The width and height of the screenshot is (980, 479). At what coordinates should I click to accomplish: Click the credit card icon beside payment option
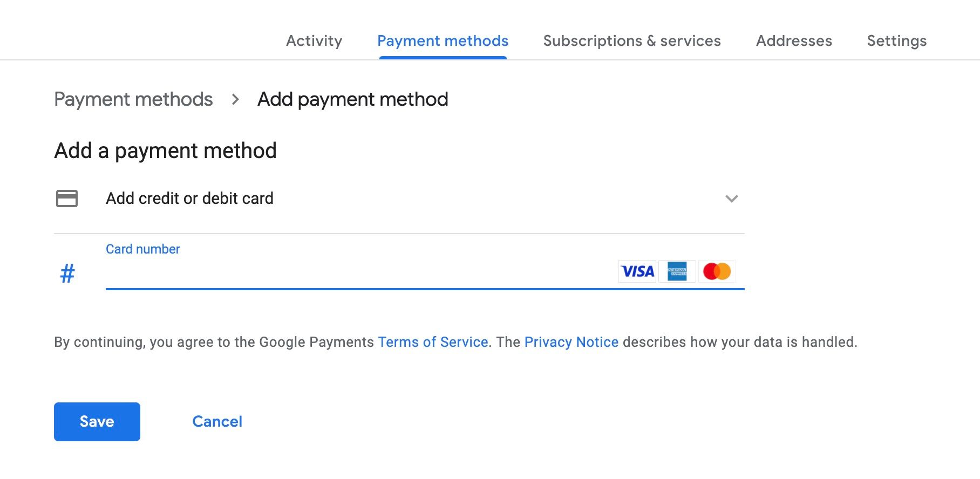coord(66,199)
